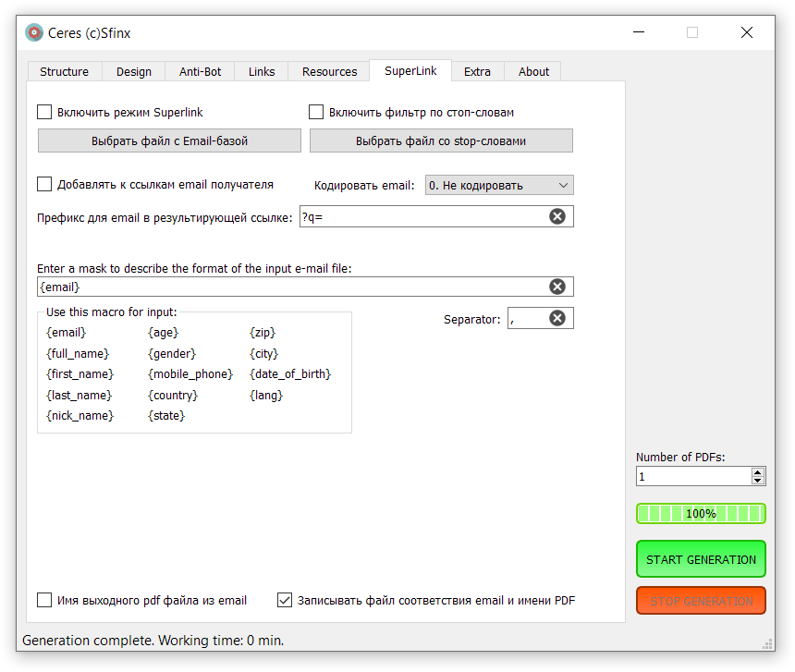Clear the input mask field using its X icon
The height and width of the screenshot is (672, 795).
pyautogui.click(x=557, y=287)
